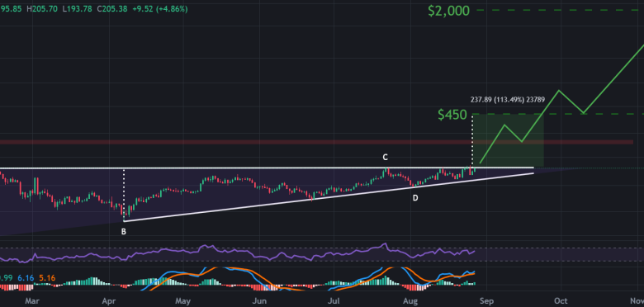Click the Sep label on time axis

tap(485, 301)
